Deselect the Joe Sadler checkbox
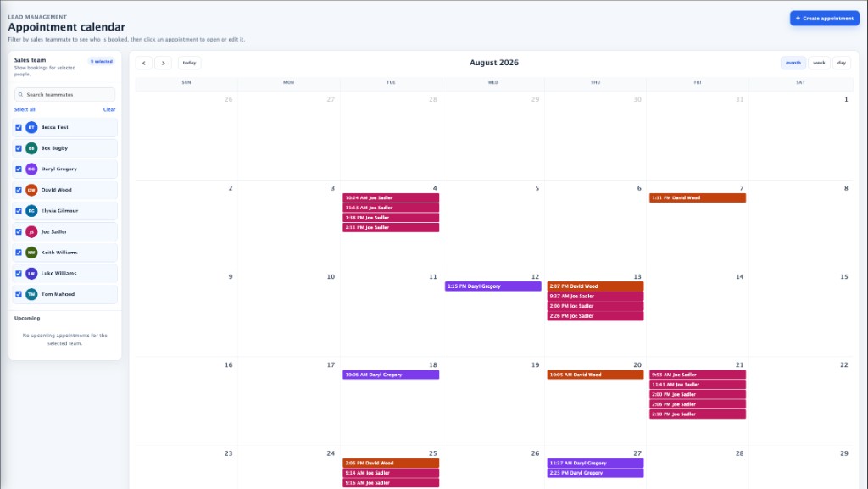The height and width of the screenshot is (489, 868). click(19, 231)
